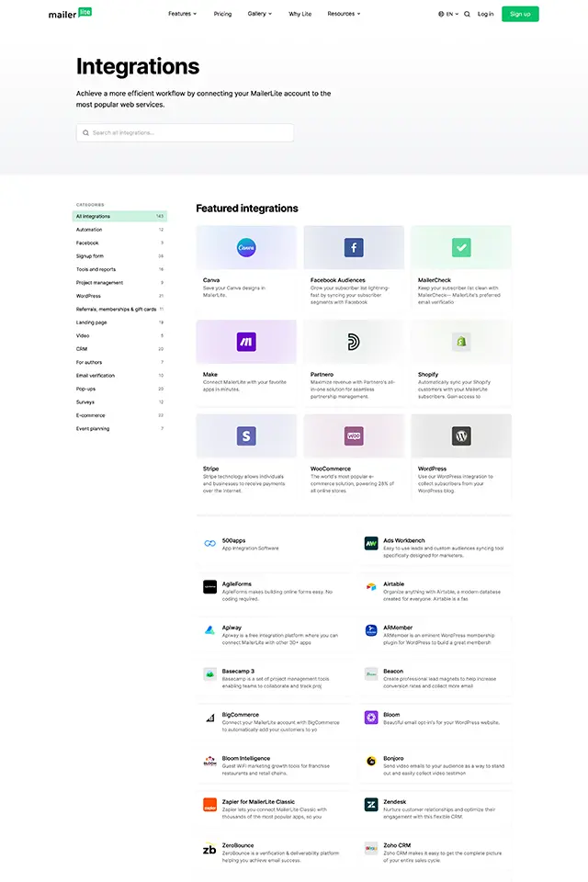Open the Pricing menu item

click(222, 14)
